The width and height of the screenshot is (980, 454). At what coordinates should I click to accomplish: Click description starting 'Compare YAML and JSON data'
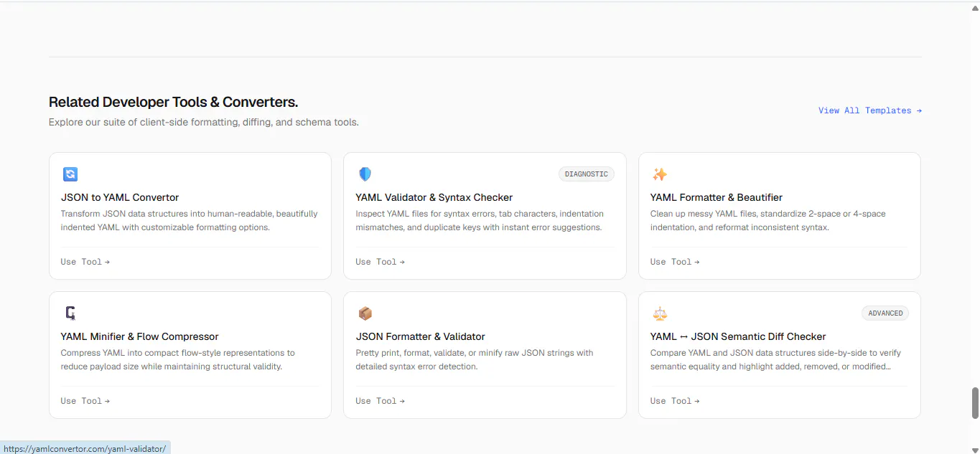tap(775, 359)
